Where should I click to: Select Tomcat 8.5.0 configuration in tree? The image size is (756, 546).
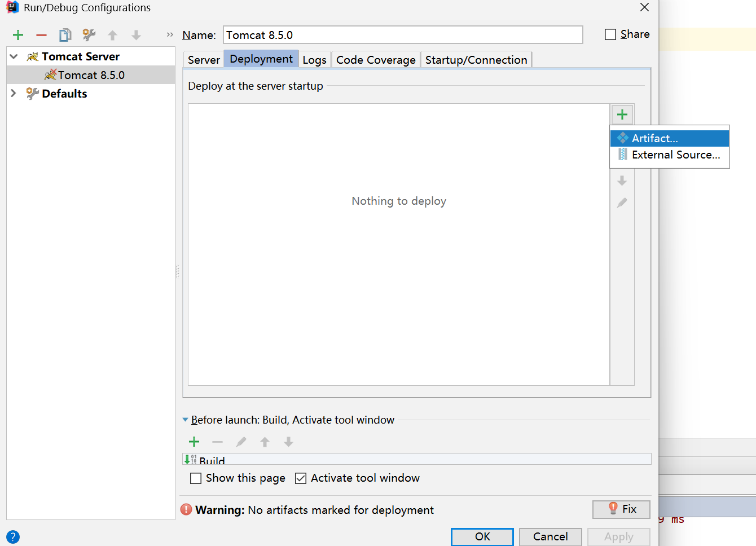[91, 75]
